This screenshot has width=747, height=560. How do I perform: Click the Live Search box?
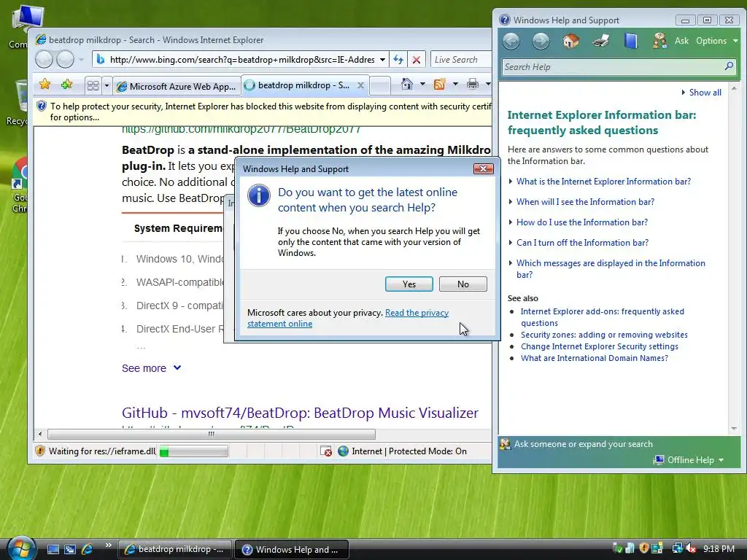(460, 60)
